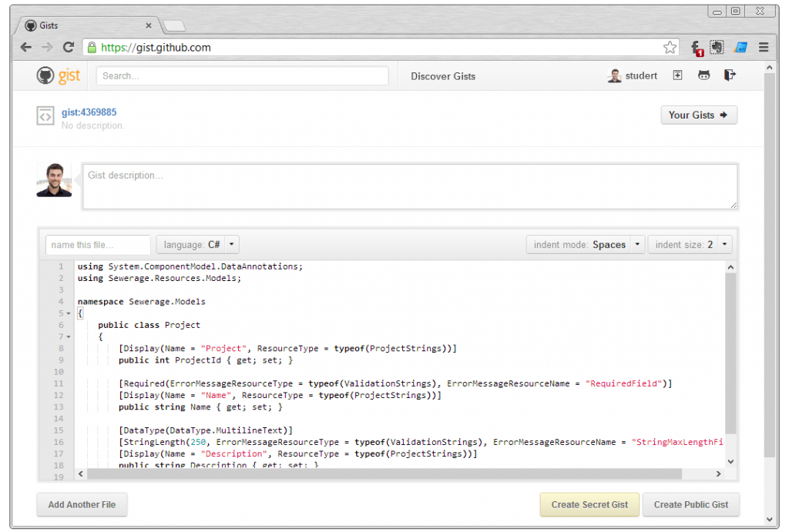Open the Chrome hamburger menu
This screenshot has width=789, height=532.
pyautogui.click(x=764, y=47)
